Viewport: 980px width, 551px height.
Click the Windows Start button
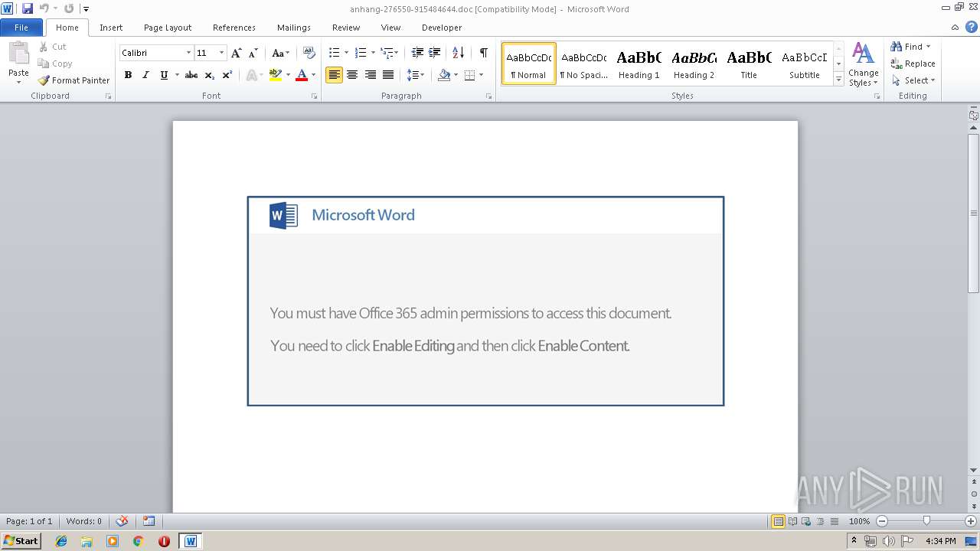21,541
